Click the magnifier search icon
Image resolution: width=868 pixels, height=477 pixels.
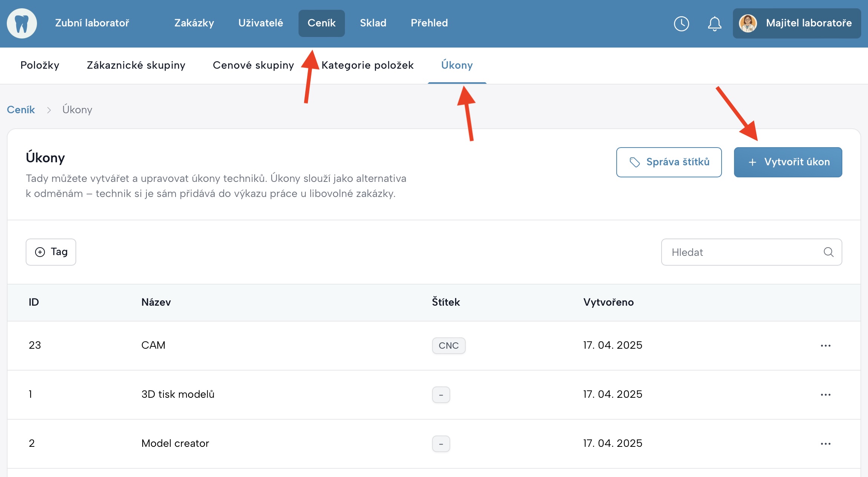pos(828,252)
